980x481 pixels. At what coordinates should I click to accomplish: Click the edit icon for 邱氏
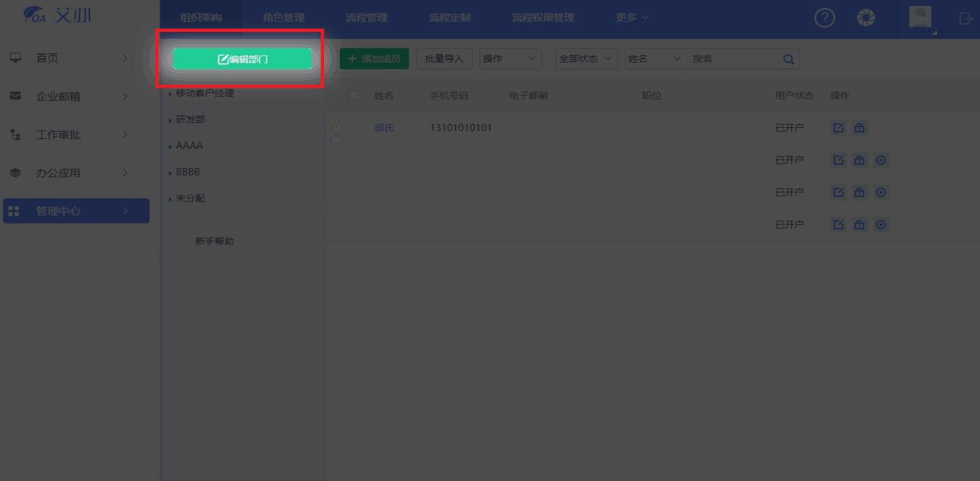click(x=839, y=128)
